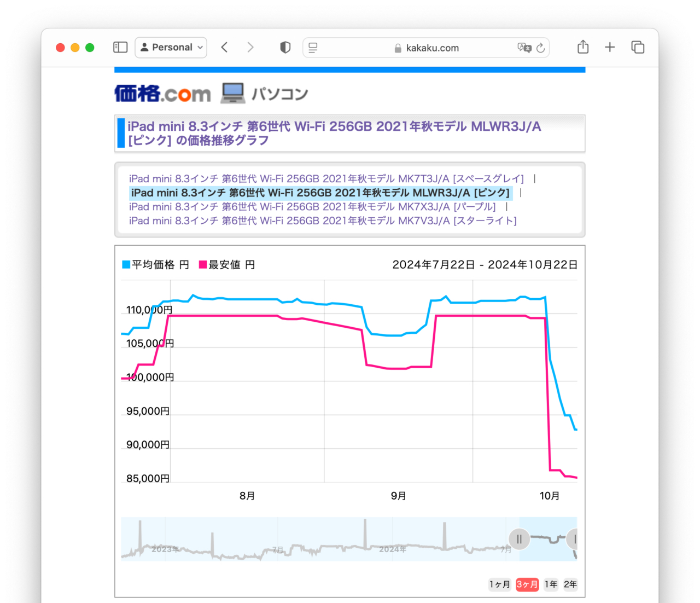The height and width of the screenshot is (603, 700).
Task: Select the 1ヶ月 range button
Action: tap(500, 584)
